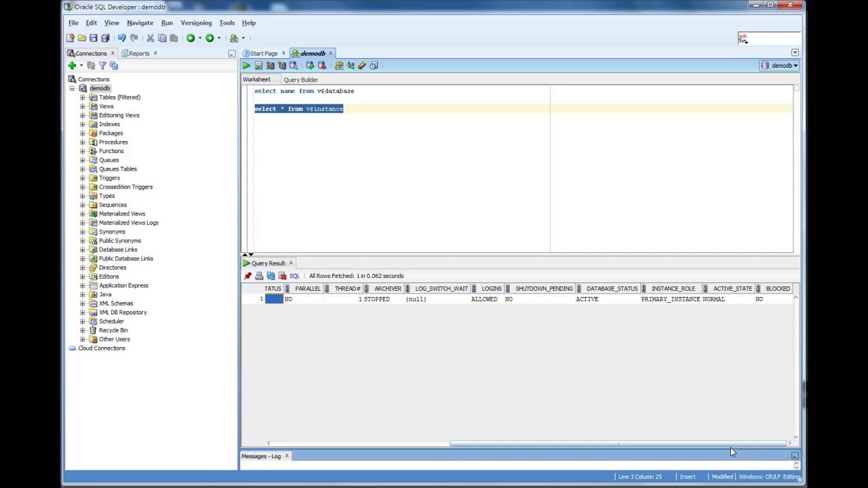Switch to the Start Page tab
The height and width of the screenshot is (488, 868).
[264, 54]
